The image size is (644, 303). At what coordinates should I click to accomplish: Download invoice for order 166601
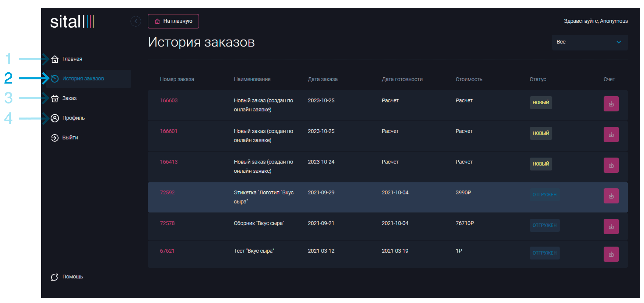tap(611, 134)
